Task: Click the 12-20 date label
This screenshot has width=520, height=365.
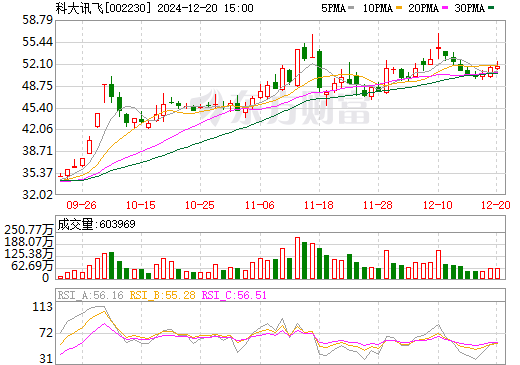Action: pos(496,205)
